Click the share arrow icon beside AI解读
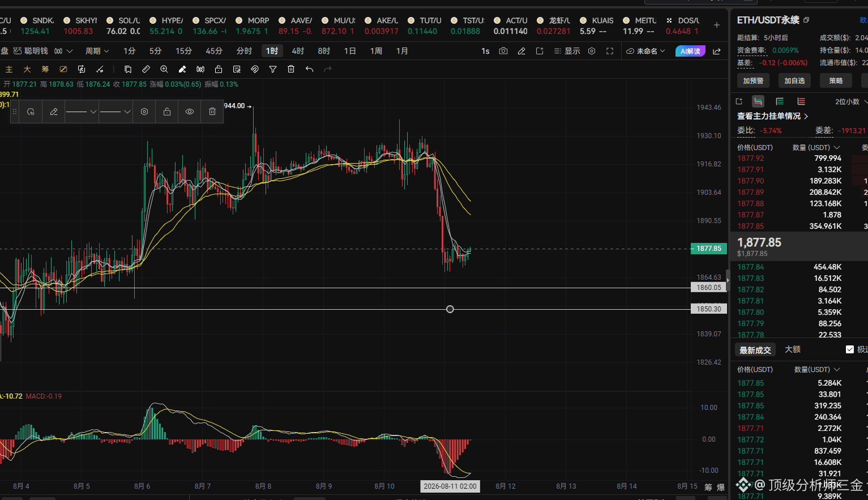Image resolution: width=868 pixels, height=500 pixels. (717, 51)
